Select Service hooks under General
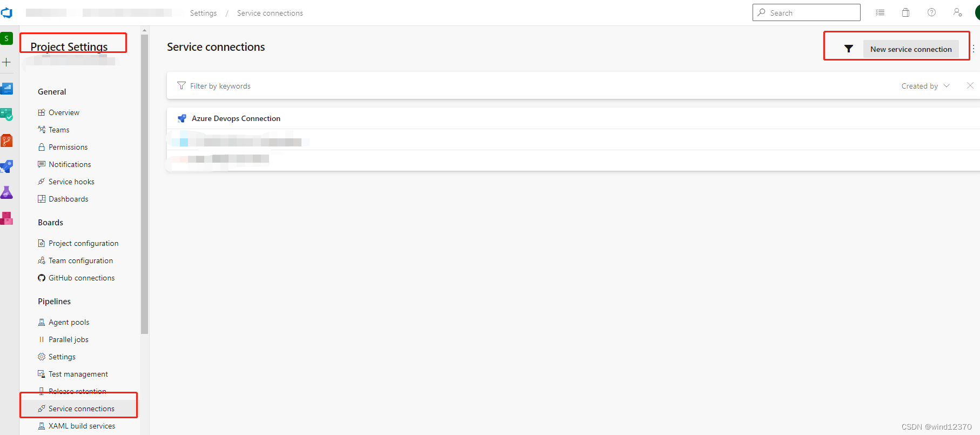The width and height of the screenshot is (980, 435). [x=71, y=181]
